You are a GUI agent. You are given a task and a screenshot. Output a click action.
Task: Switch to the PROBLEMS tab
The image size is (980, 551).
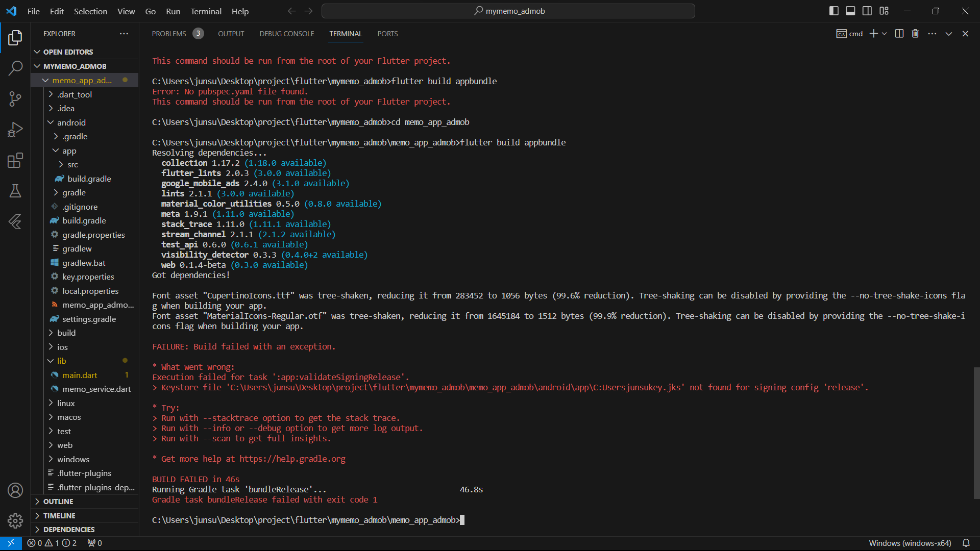(177, 34)
